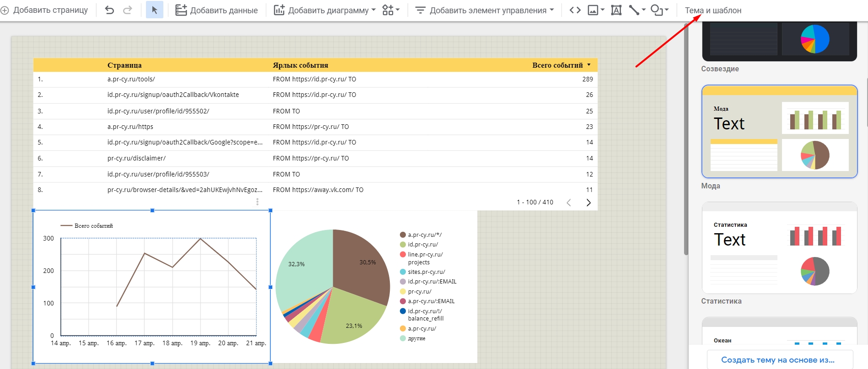The width and height of the screenshot is (868, 369).
Task: Expand 'Добавить элемент управления' dropdown
Action: point(485,10)
